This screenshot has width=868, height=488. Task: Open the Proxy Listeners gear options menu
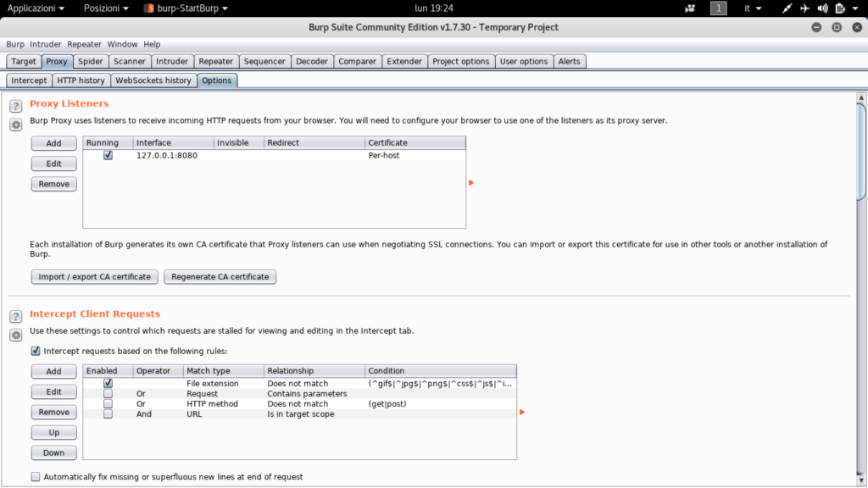pos(15,125)
